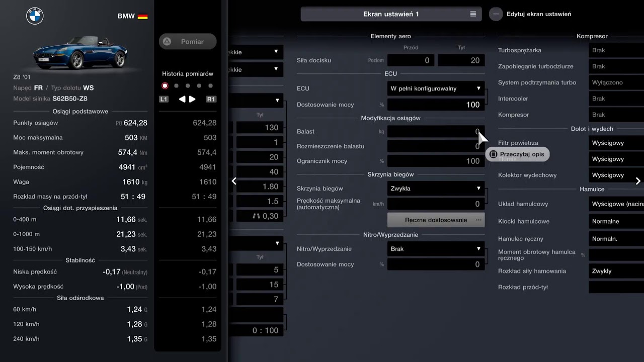Open the Skrzynia biegów dropdown
Image resolution: width=644 pixels, height=362 pixels.
tap(436, 189)
